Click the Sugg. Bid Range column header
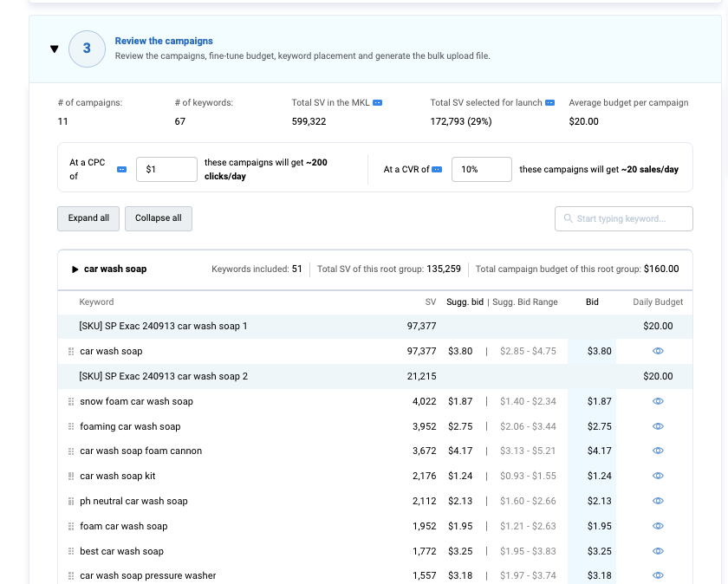 click(524, 302)
